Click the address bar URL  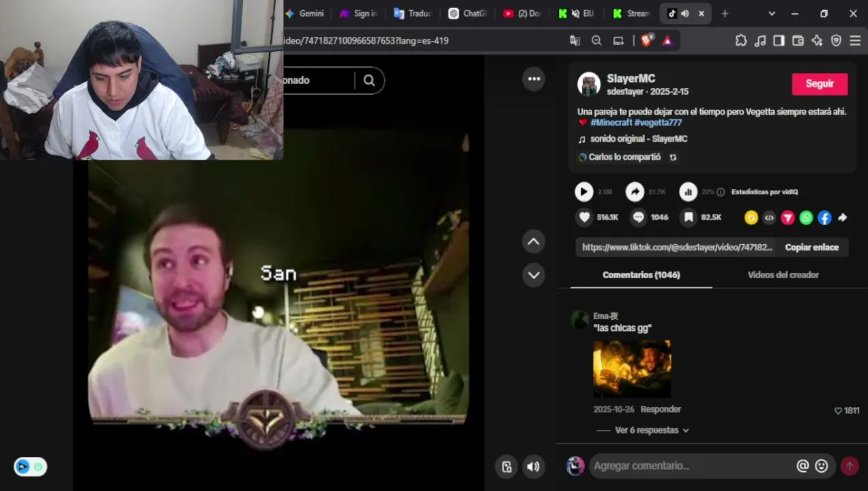366,41
